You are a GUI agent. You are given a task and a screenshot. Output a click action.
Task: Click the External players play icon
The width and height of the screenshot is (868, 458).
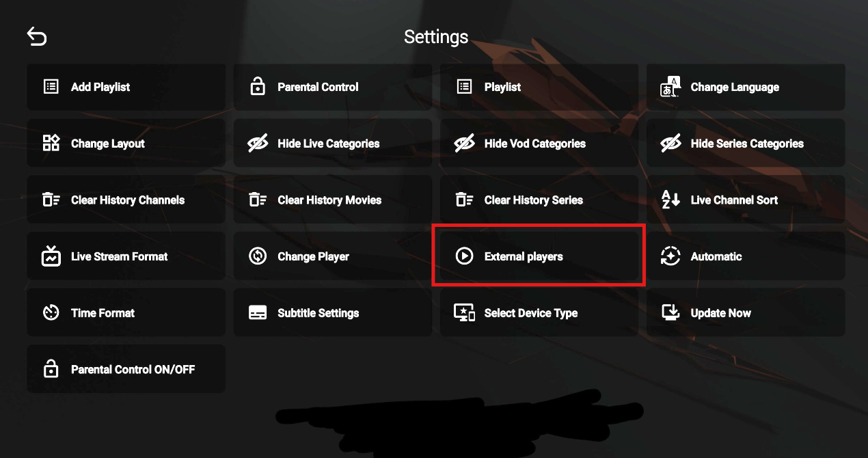click(464, 256)
